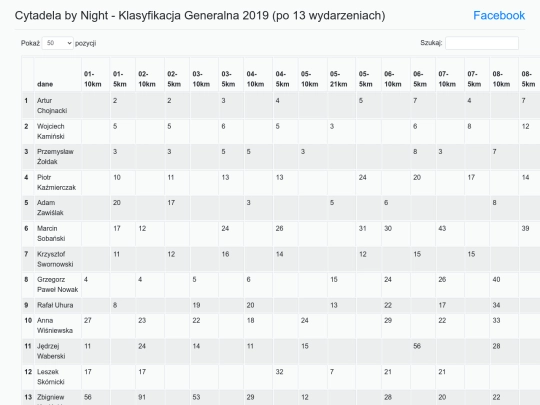Click Zbigniew's 03-10km value 53
Screen dimensions: 540x405
click(196, 397)
